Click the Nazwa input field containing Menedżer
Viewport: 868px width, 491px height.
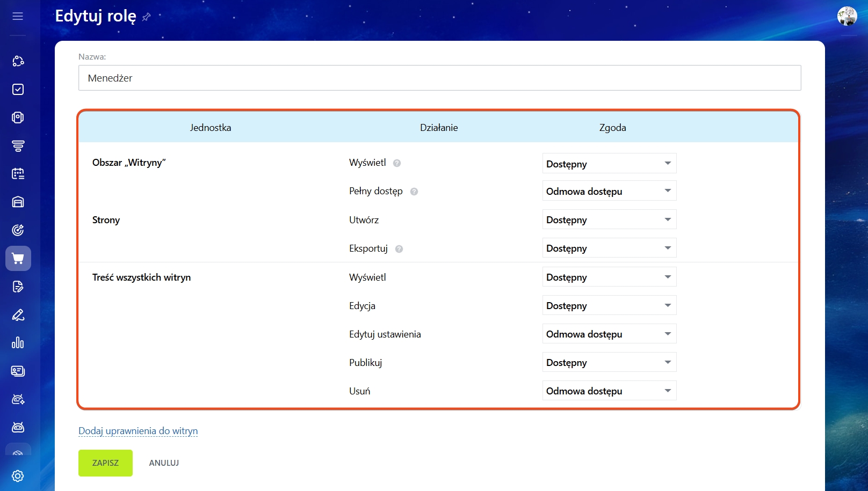pyautogui.click(x=439, y=78)
